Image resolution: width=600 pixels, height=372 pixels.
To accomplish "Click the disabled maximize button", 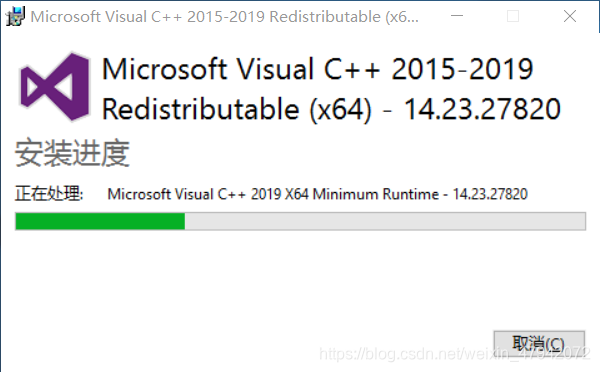I will pos(513,16).
